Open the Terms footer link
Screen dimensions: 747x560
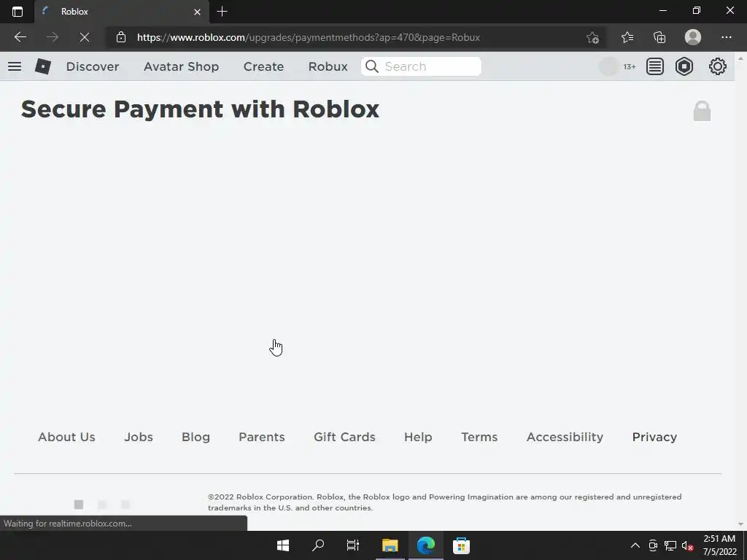[x=479, y=437]
